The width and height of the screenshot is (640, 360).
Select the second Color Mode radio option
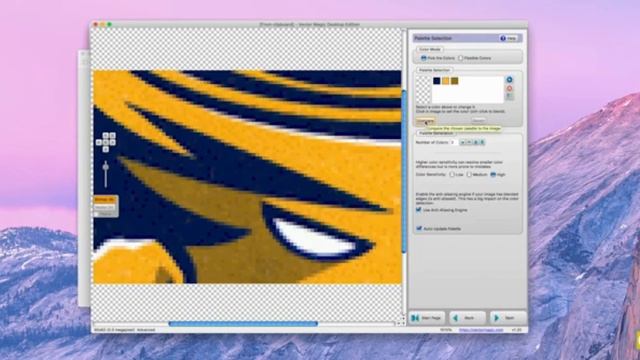pos(461,58)
